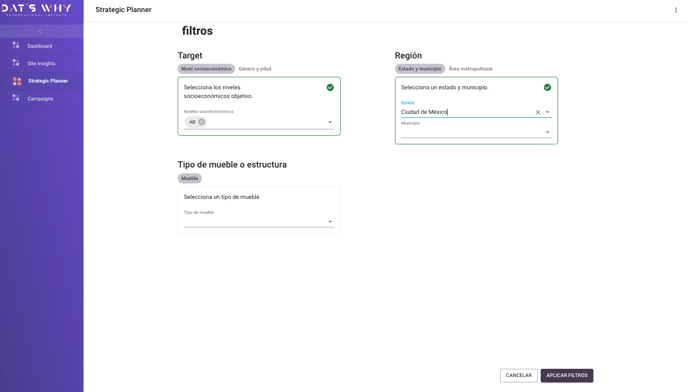This screenshot has height=392, width=688.
Task: Expand the Estado dropdown arrow
Action: pos(547,112)
